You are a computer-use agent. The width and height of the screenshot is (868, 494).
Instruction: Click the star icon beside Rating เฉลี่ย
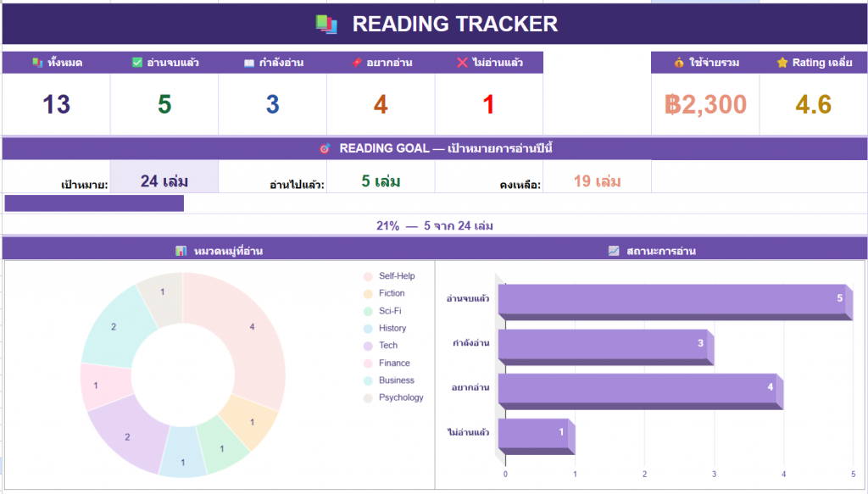tap(782, 63)
